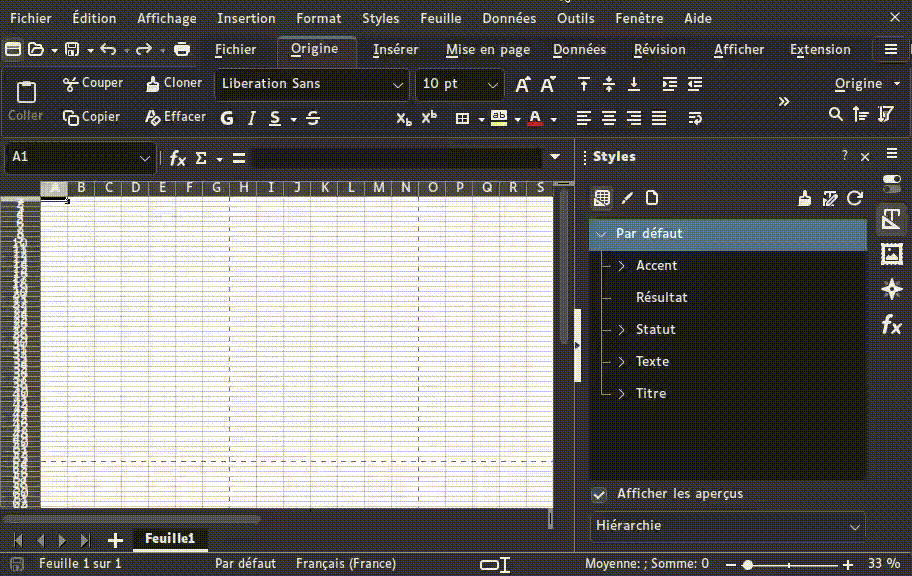This screenshot has height=576, width=912.
Task: Toggle italic formatting
Action: point(251,119)
